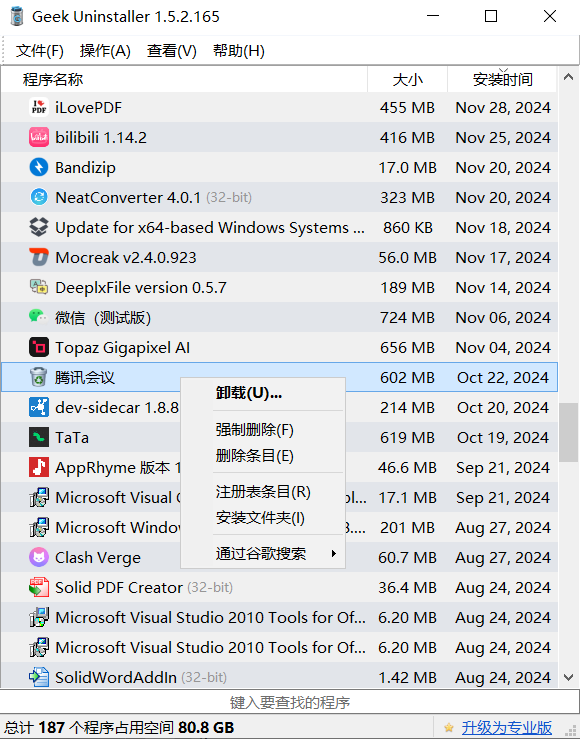Image resolution: width=580 pixels, height=739 pixels.
Task: Select the SolidWordAddIn entry text
Action: coord(116,677)
